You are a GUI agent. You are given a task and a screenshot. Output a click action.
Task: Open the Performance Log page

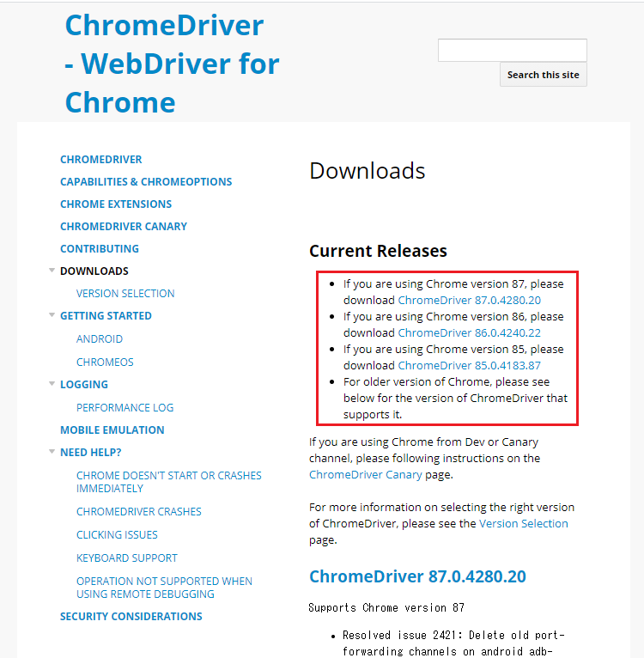pos(125,407)
